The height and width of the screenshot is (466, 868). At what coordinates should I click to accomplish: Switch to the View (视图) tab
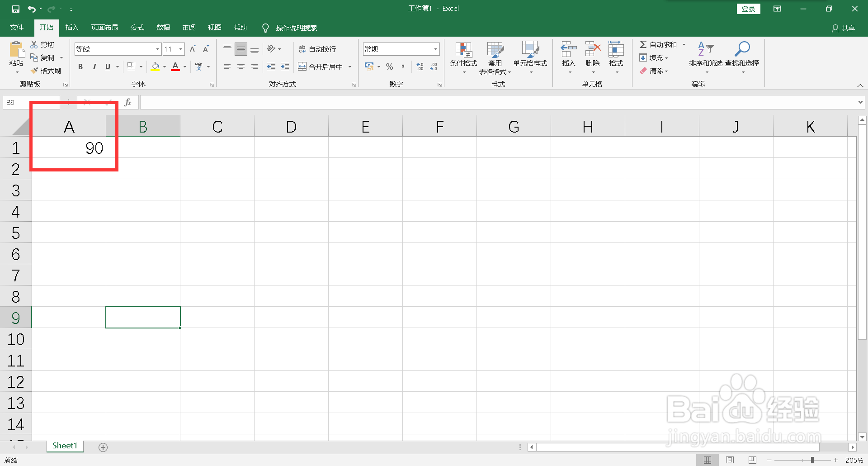click(215, 28)
